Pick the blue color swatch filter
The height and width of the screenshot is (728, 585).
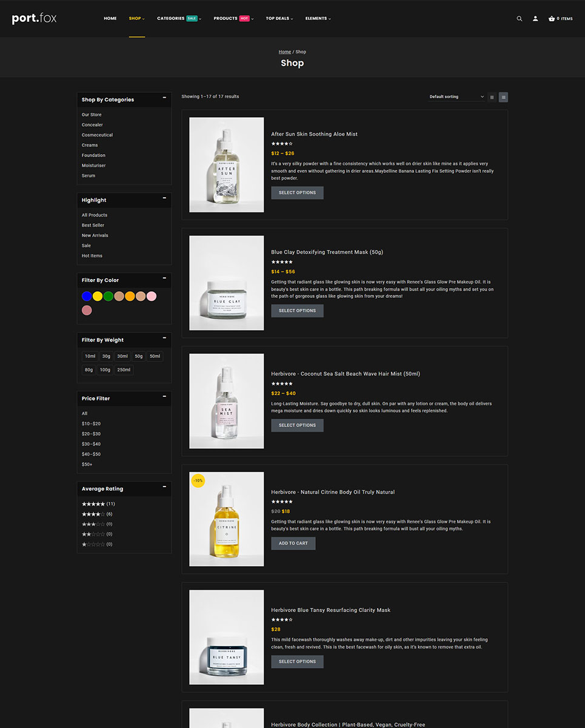(87, 296)
